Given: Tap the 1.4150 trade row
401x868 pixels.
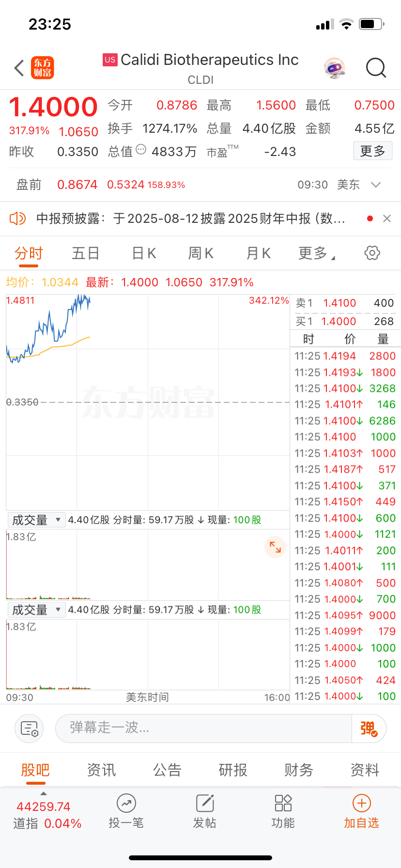Looking at the screenshot, I should coord(345,502).
